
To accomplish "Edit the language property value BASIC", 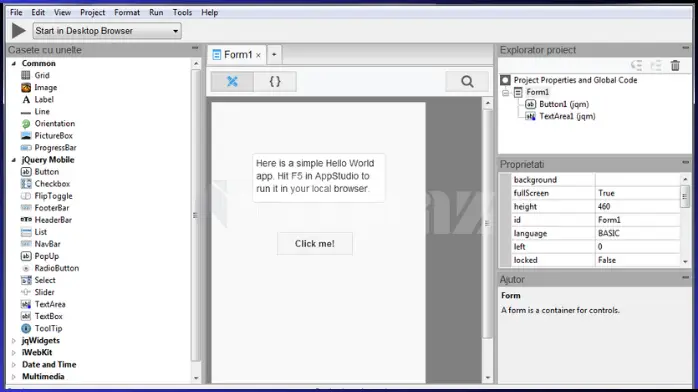I will coord(637,233).
